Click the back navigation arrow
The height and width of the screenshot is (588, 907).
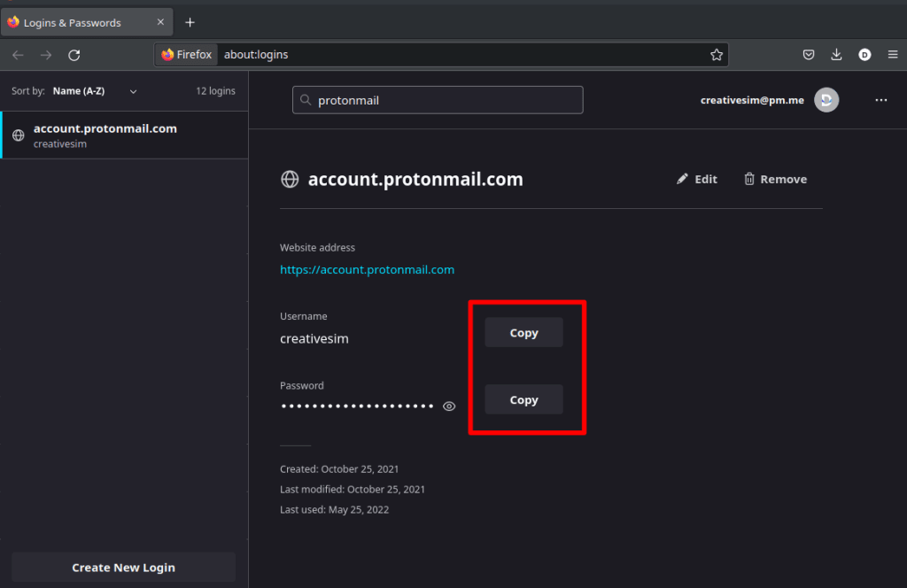tap(18, 54)
